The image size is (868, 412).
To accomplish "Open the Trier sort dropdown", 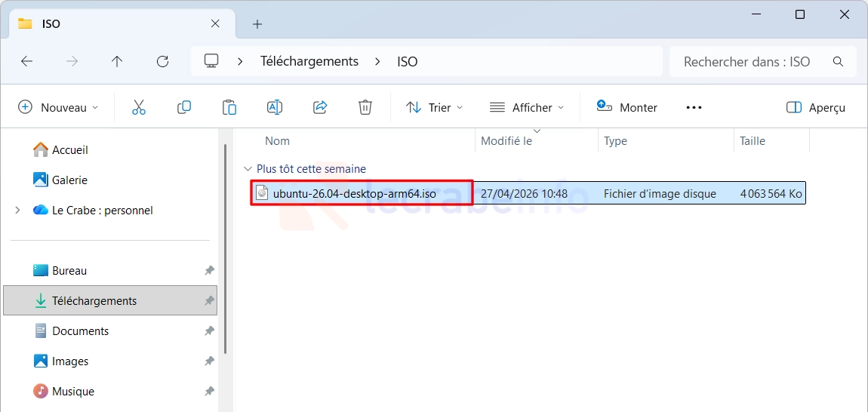I will (x=435, y=107).
